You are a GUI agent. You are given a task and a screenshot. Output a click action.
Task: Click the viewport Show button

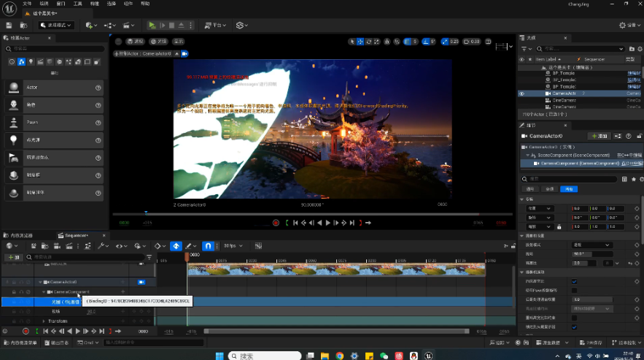click(178, 42)
